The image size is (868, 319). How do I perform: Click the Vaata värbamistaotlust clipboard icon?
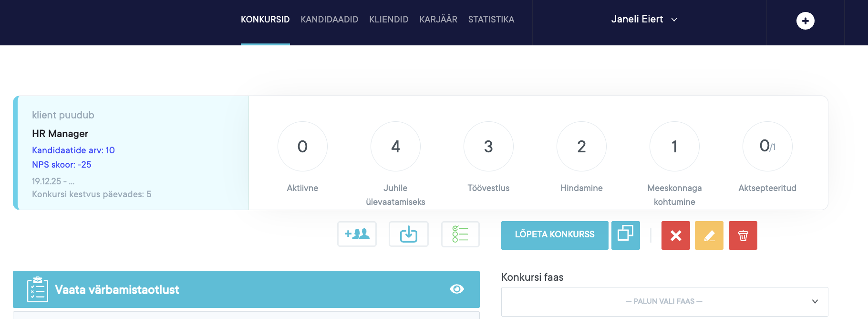pyautogui.click(x=37, y=289)
